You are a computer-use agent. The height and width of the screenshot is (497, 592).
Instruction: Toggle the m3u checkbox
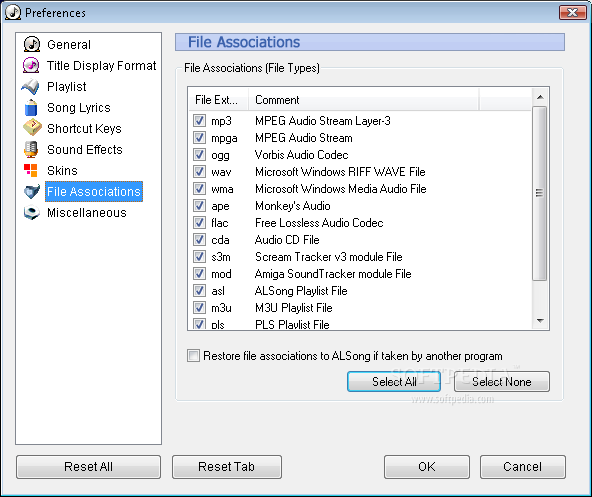[199, 307]
